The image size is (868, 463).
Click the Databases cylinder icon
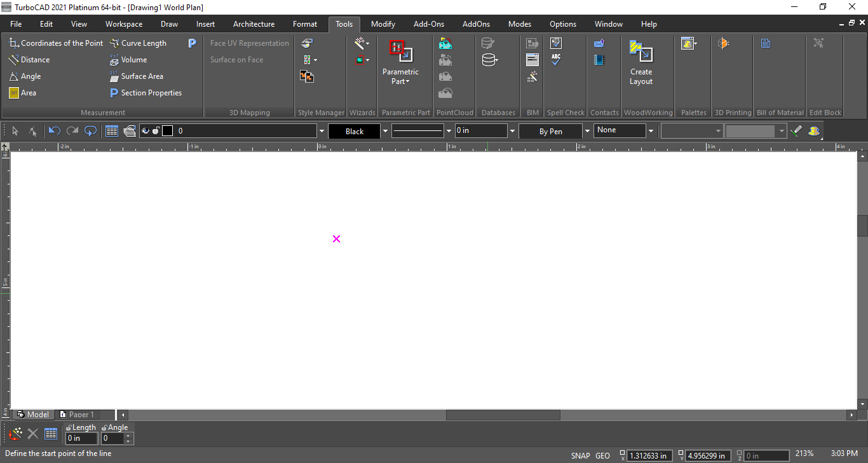pyautogui.click(x=488, y=43)
